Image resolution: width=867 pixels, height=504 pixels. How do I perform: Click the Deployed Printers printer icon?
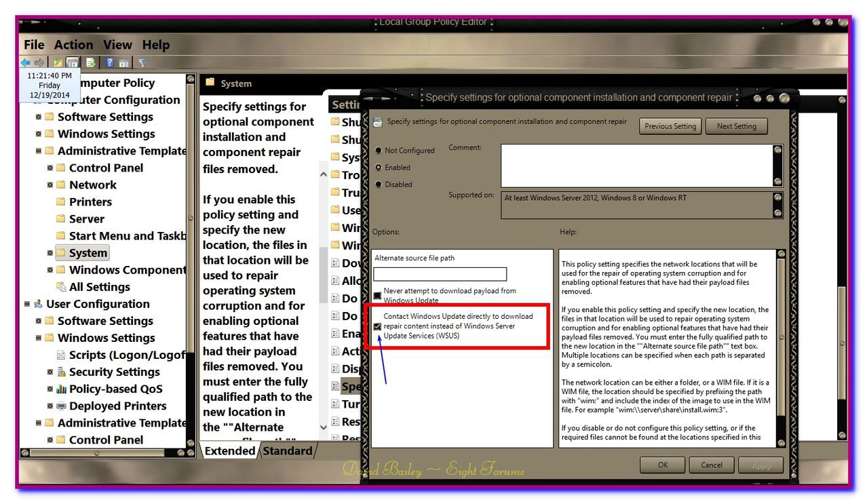click(x=61, y=406)
